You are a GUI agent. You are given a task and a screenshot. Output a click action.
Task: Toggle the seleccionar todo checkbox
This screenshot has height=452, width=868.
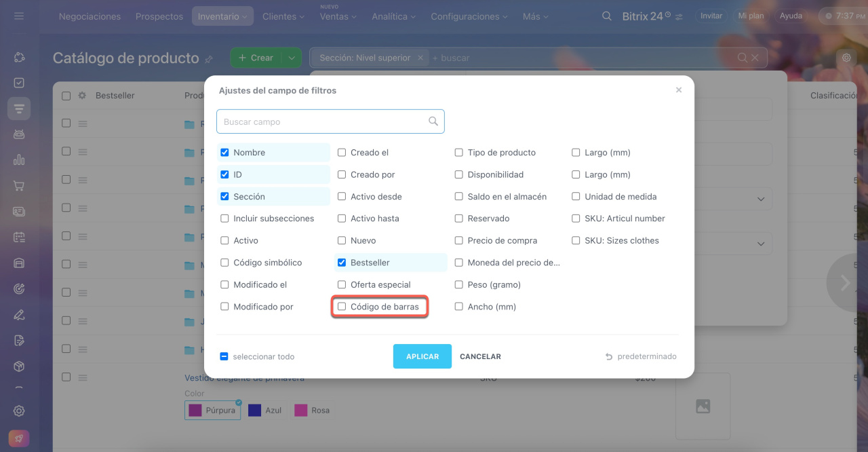tap(224, 356)
